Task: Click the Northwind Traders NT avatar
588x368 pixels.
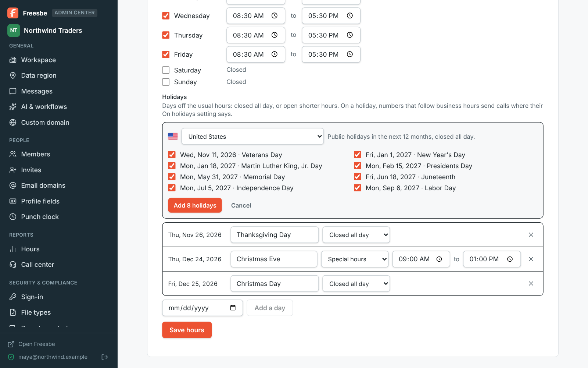Action: click(x=14, y=31)
